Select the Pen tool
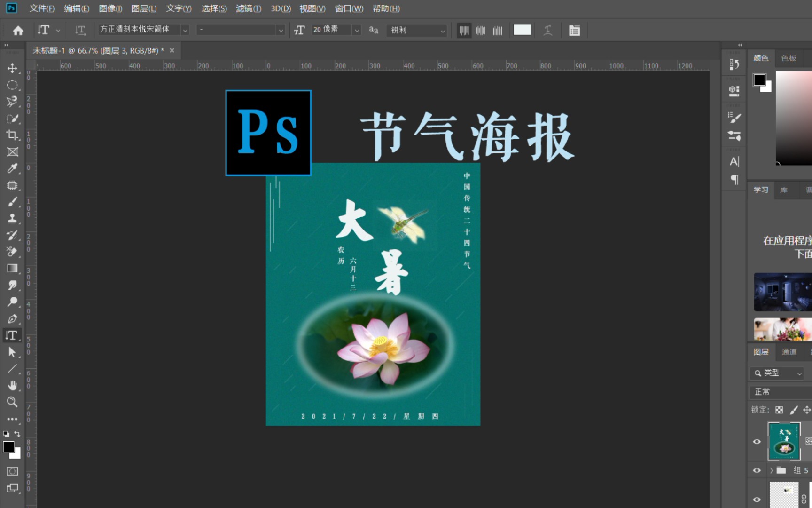812x508 pixels. click(12, 318)
